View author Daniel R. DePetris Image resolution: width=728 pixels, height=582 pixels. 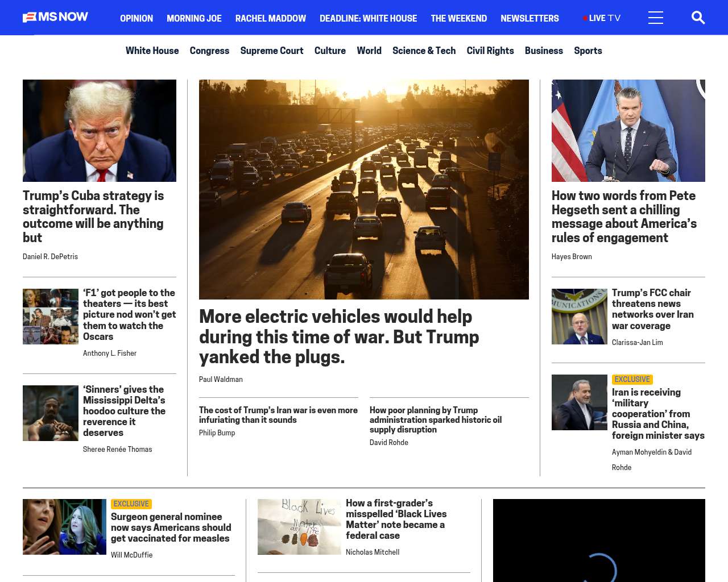[50, 257]
